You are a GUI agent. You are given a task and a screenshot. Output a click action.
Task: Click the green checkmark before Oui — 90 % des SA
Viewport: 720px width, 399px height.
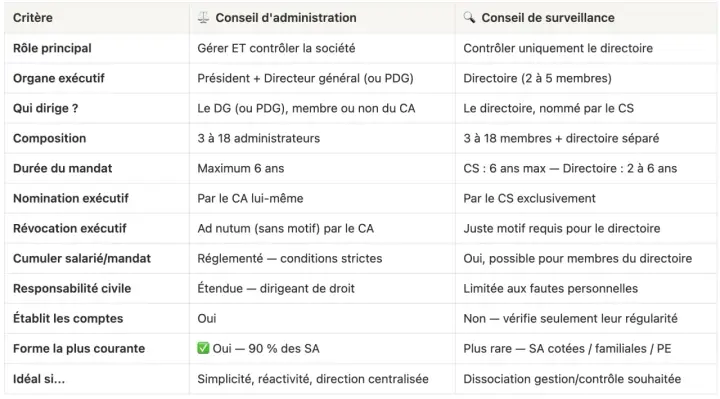(203, 348)
